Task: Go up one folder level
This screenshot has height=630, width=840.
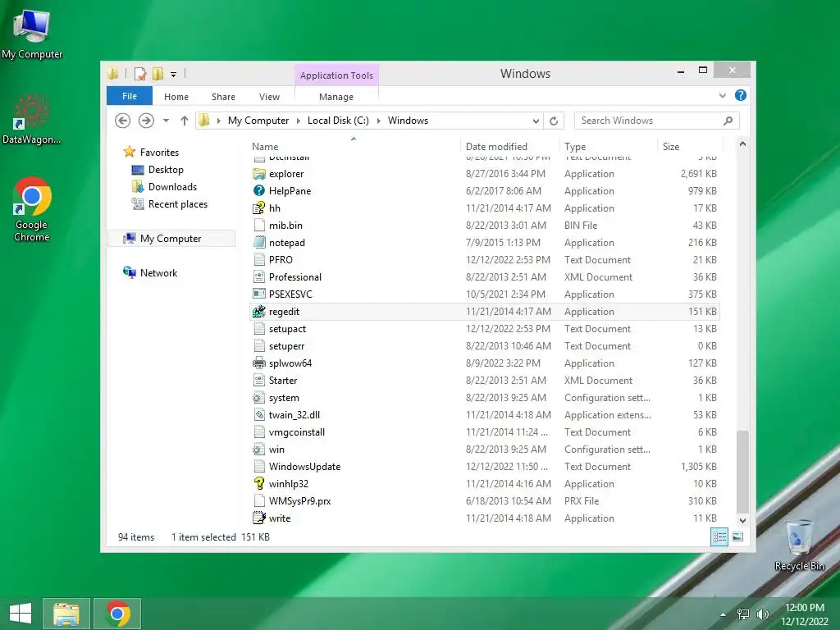Action: 185,121
